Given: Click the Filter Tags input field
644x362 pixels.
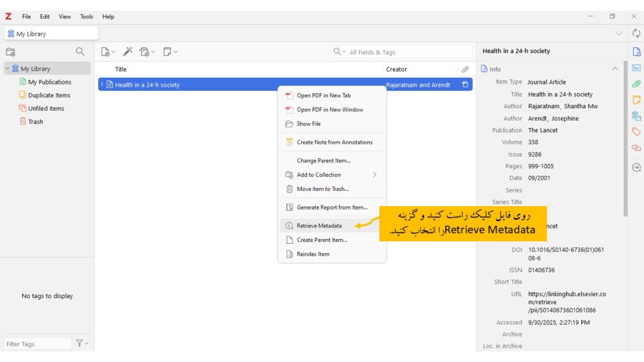Looking at the screenshot, I should click(36, 344).
